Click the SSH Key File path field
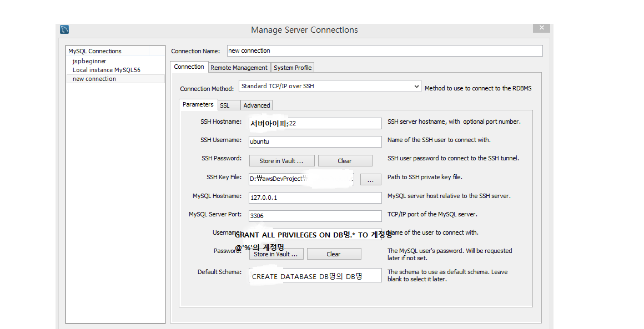 [x=301, y=179]
